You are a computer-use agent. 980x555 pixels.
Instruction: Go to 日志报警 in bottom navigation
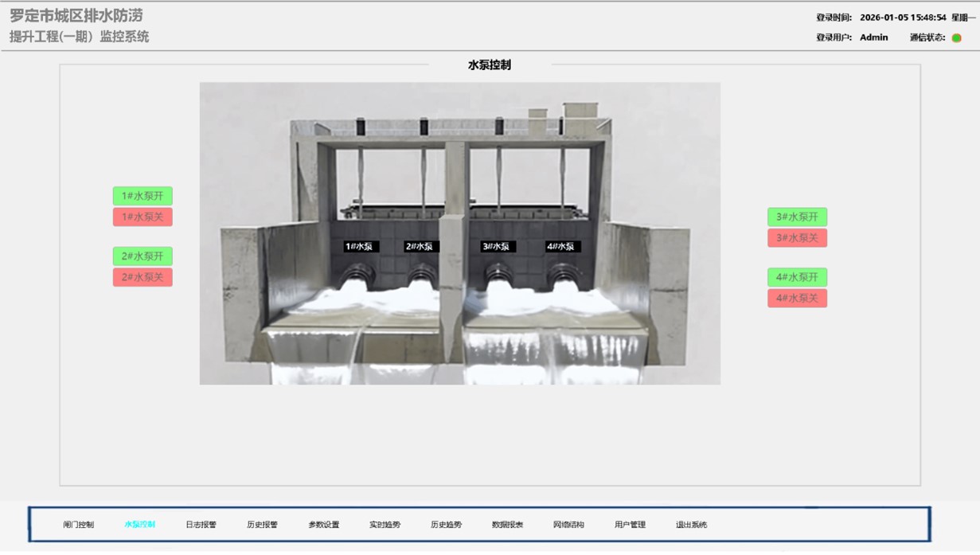point(201,525)
